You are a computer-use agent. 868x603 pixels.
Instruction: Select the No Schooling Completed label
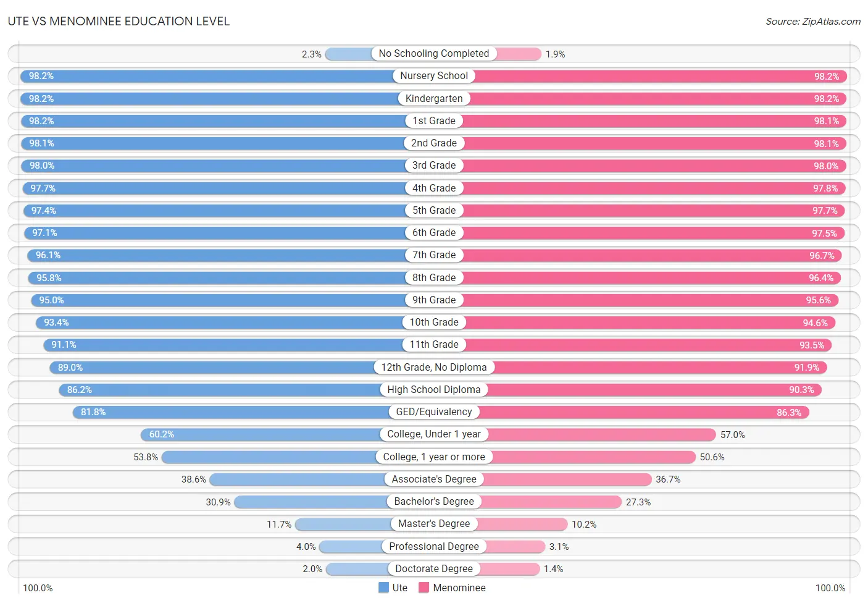[x=434, y=54]
